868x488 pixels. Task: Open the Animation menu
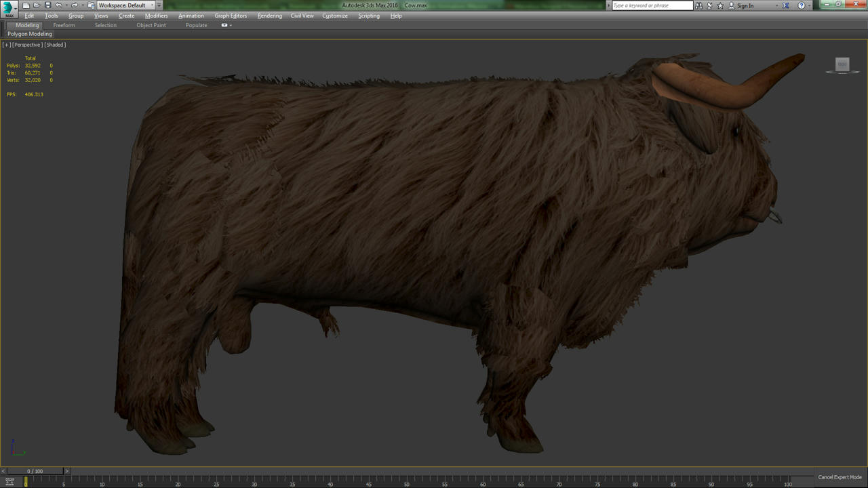coord(191,16)
